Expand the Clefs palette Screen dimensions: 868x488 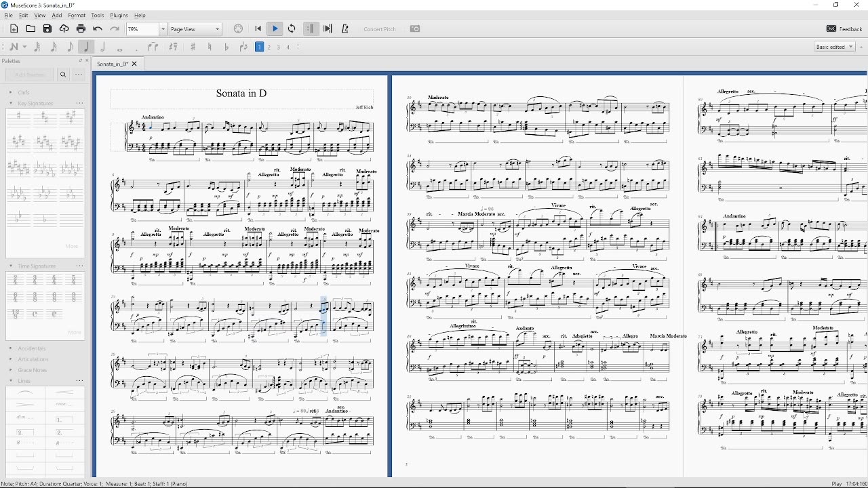coord(11,92)
